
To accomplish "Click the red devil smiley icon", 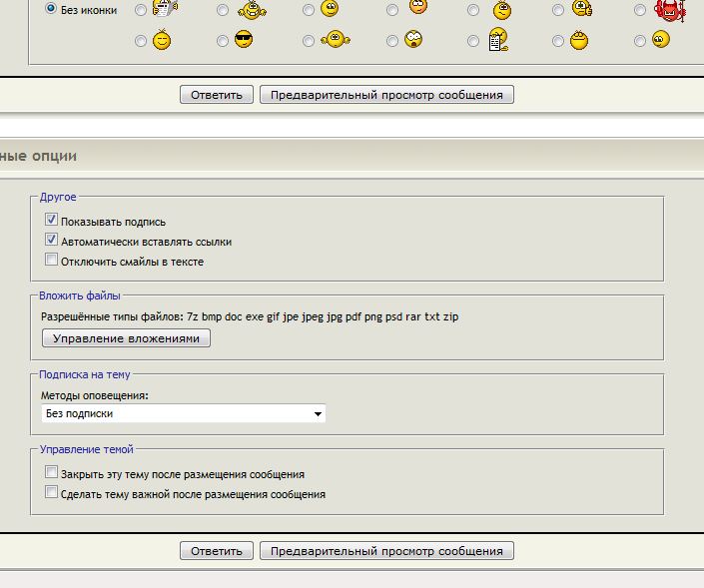I will 665,10.
